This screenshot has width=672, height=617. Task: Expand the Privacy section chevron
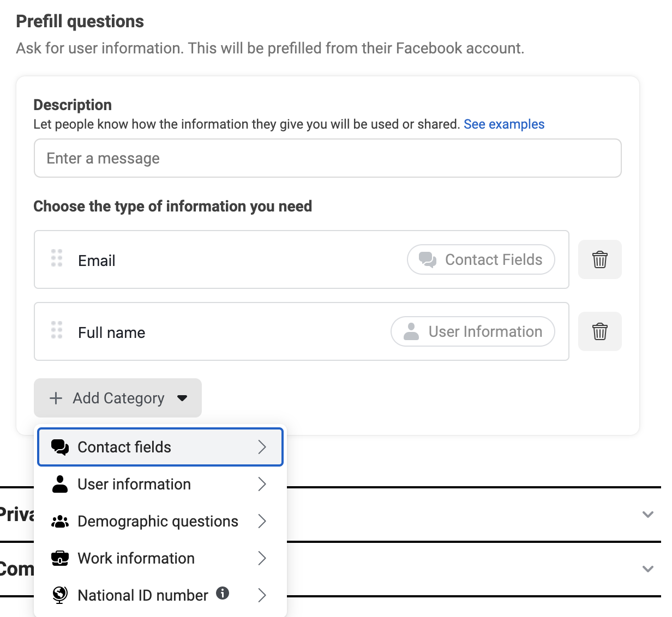pyautogui.click(x=647, y=514)
